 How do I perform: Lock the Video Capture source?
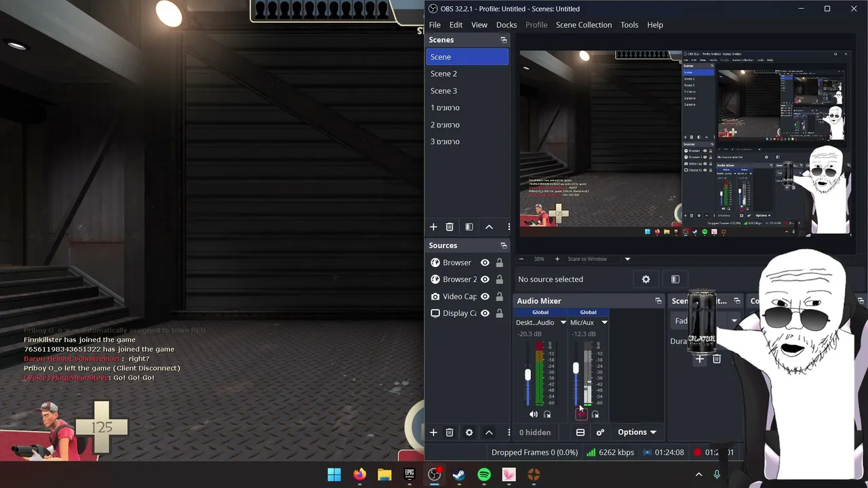point(500,297)
